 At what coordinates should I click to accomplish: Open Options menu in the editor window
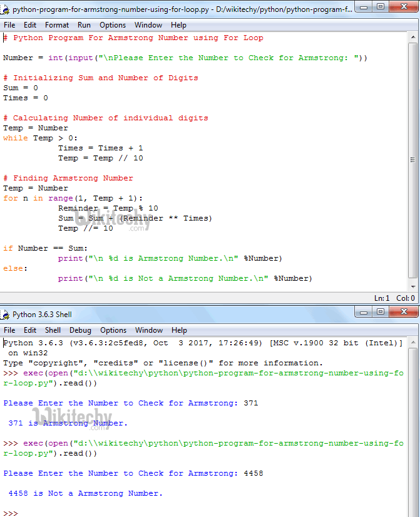click(113, 25)
